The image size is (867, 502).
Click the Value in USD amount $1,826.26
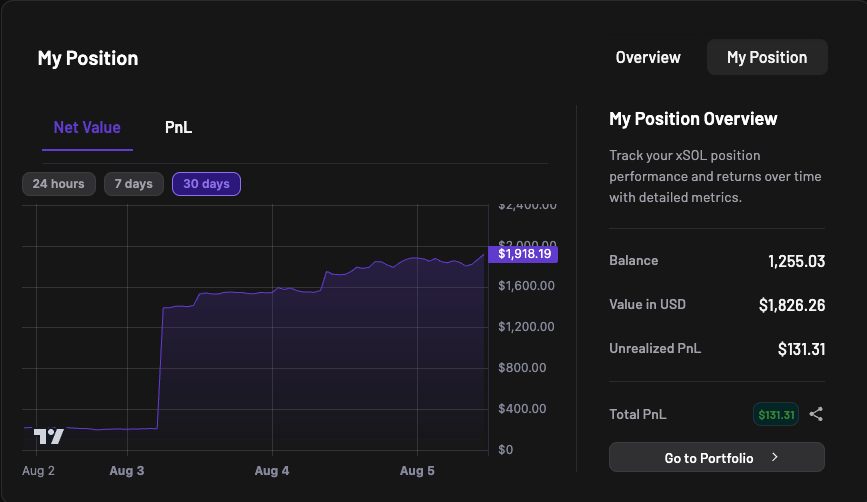[792, 305]
